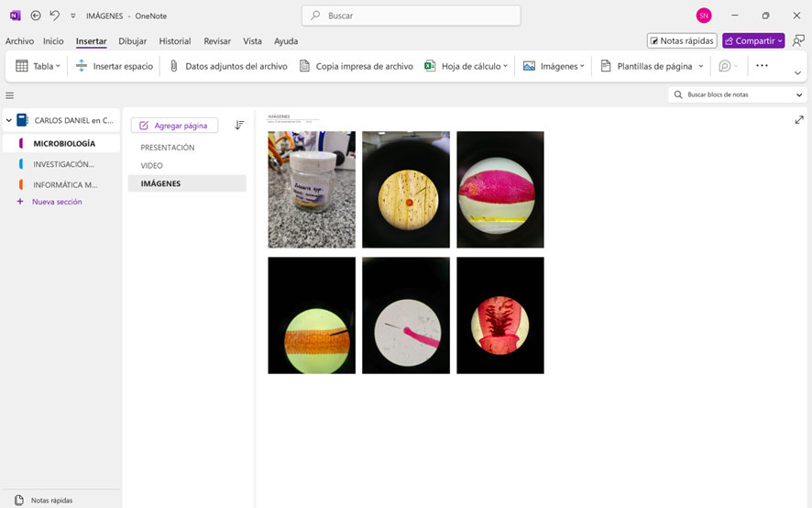812x508 pixels.
Task: Expand the notebook search scope dropdown
Action: [x=799, y=94]
